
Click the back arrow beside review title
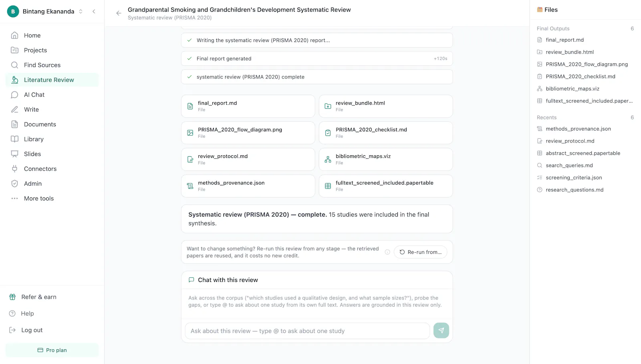119,13
